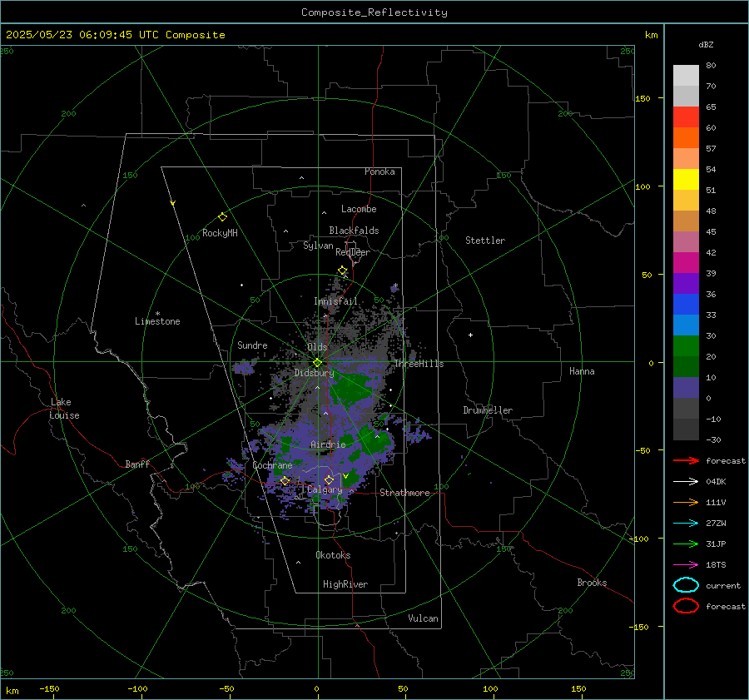Click the Blackfalds label
This screenshot has height=700, width=749.
[354, 231]
